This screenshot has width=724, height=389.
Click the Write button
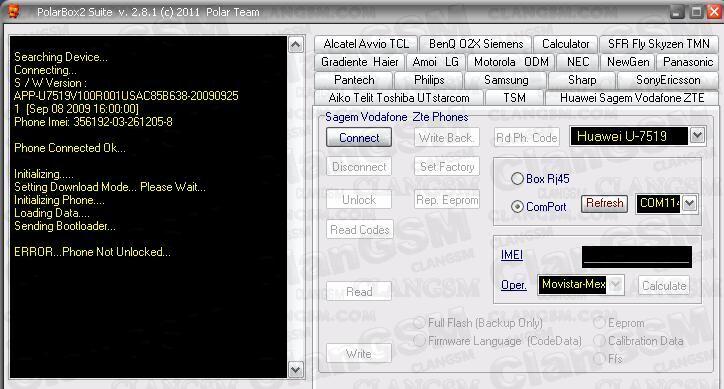click(x=359, y=354)
